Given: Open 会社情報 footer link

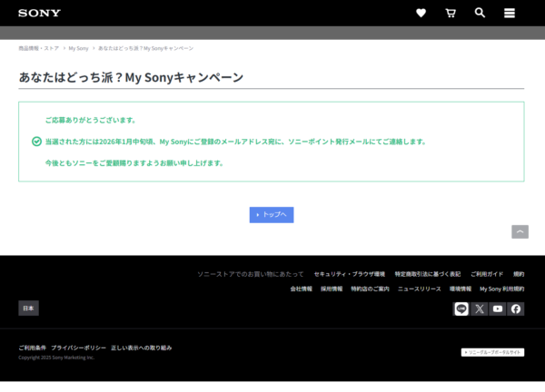Looking at the screenshot, I should (x=301, y=289).
